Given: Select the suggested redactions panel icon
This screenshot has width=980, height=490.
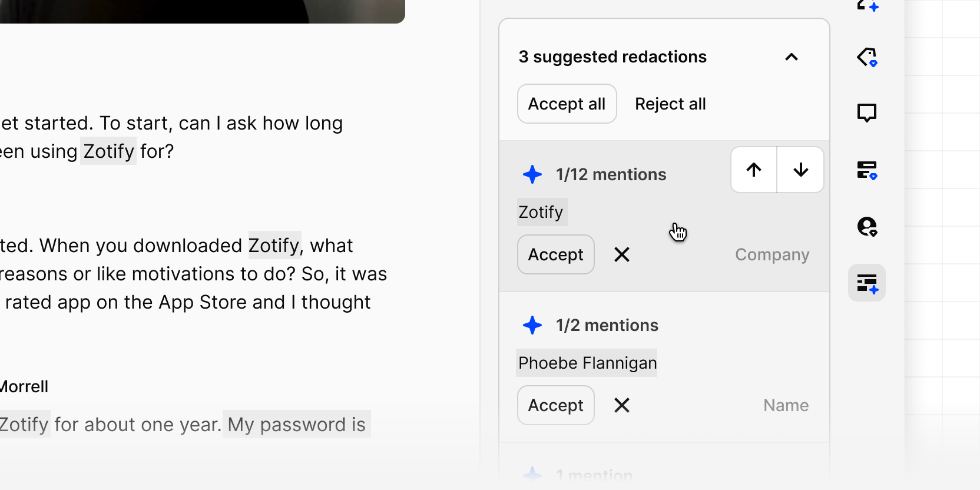Looking at the screenshot, I should click(866, 283).
